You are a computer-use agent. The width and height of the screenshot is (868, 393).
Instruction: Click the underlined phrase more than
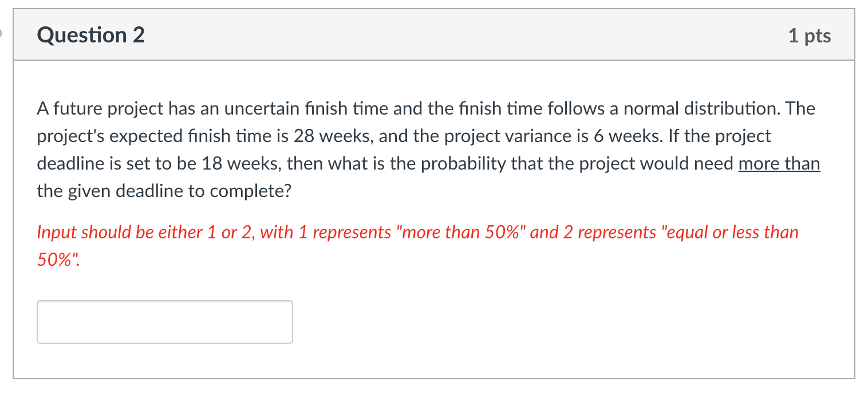click(779, 164)
